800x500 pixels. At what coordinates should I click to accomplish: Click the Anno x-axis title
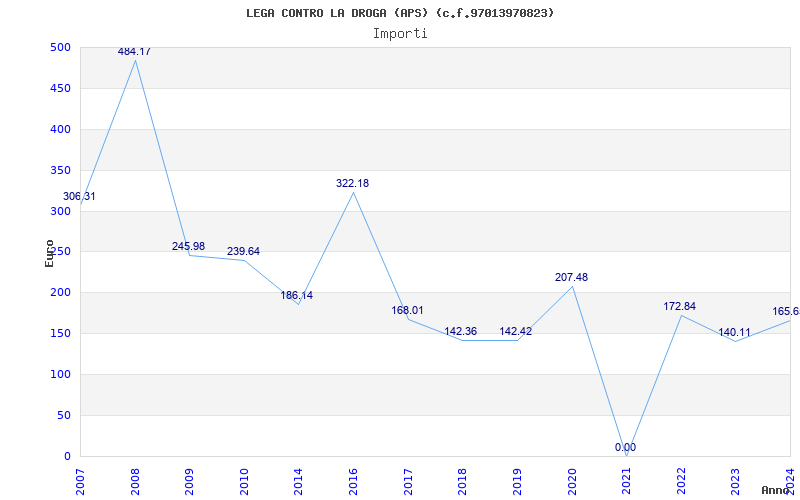[x=776, y=490]
